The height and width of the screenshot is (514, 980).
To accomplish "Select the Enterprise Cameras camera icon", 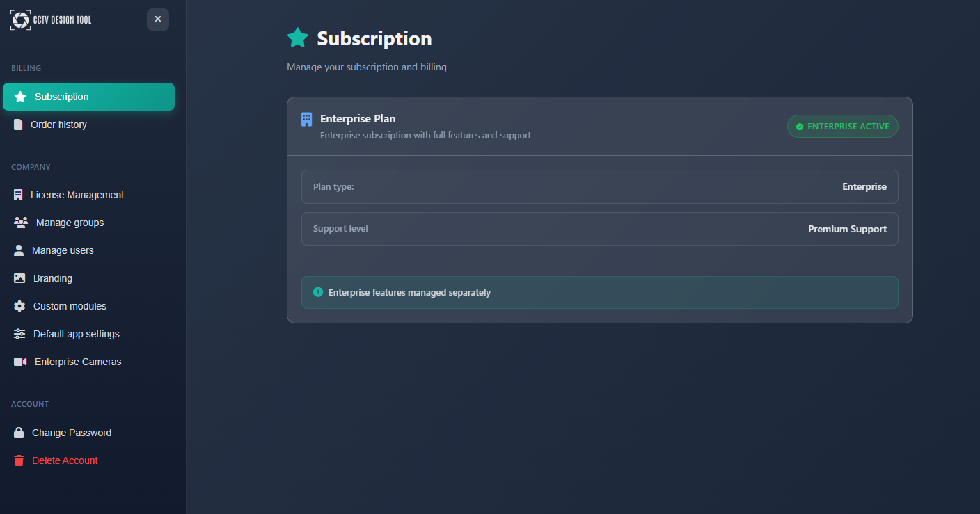I will tap(19, 362).
